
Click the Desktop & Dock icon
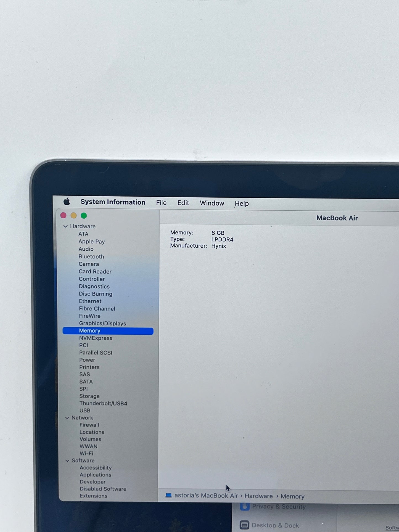(x=244, y=525)
